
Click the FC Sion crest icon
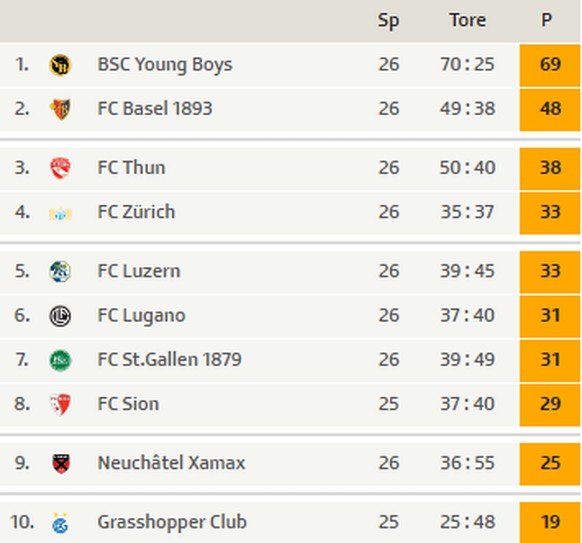coord(60,405)
